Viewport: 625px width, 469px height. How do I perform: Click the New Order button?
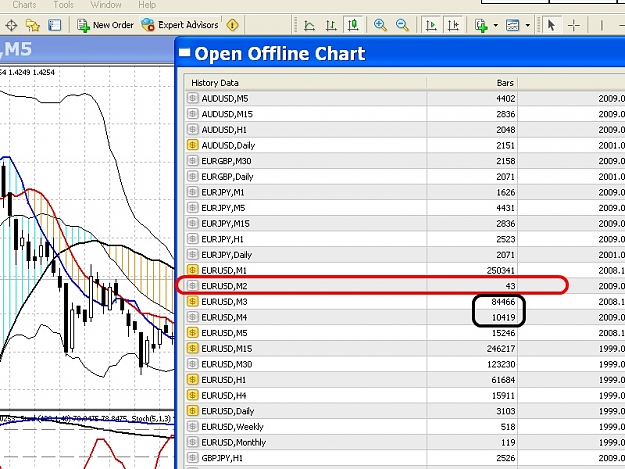[x=105, y=25]
